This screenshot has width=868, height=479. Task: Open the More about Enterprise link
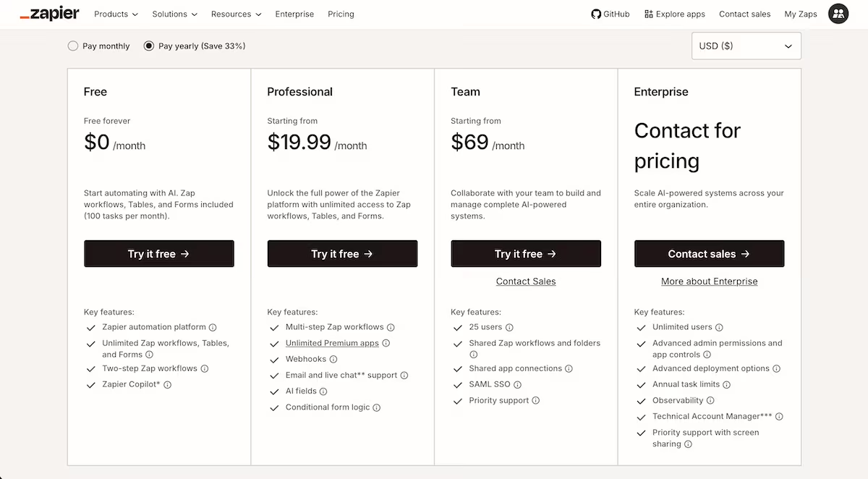(x=710, y=281)
